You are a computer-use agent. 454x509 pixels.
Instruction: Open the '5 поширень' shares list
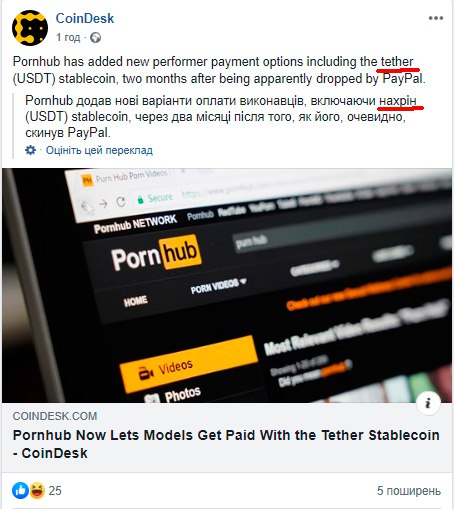coord(409,491)
